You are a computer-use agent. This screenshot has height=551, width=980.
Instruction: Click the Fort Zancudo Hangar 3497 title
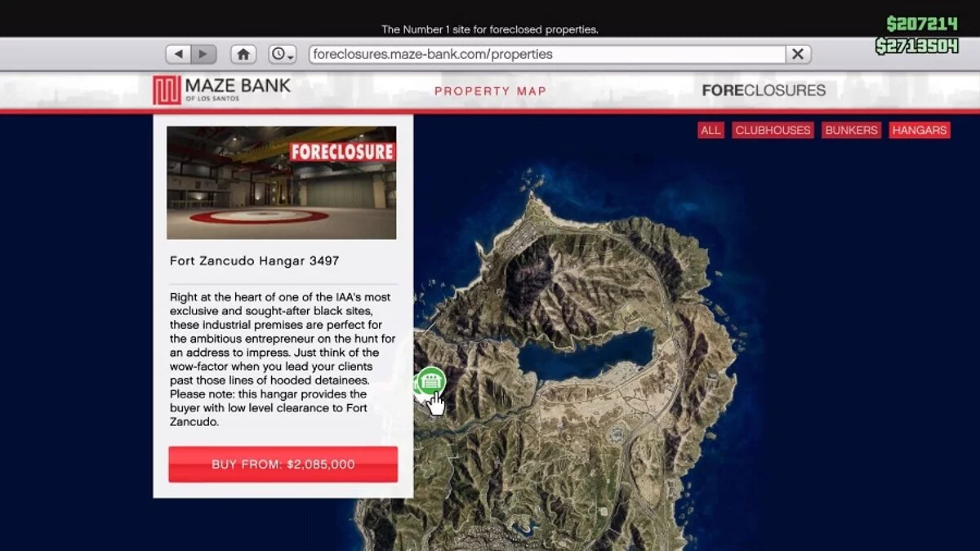click(x=254, y=261)
